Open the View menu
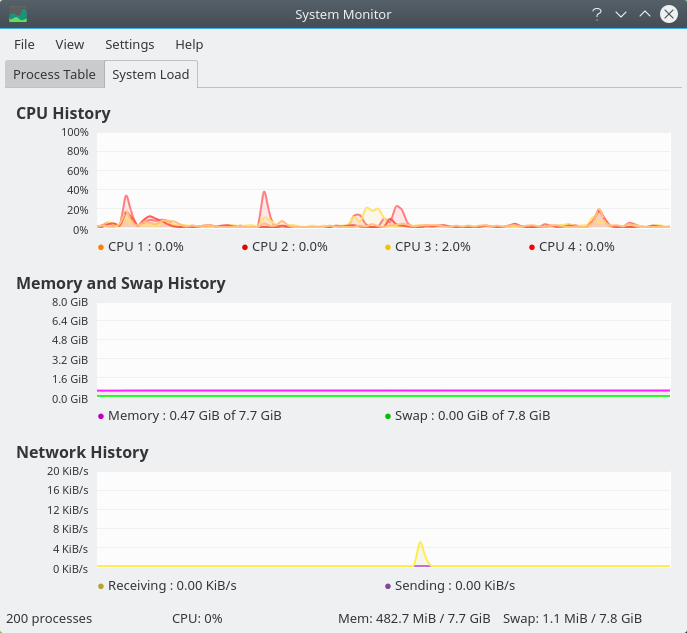The width and height of the screenshot is (687, 633). click(70, 44)
